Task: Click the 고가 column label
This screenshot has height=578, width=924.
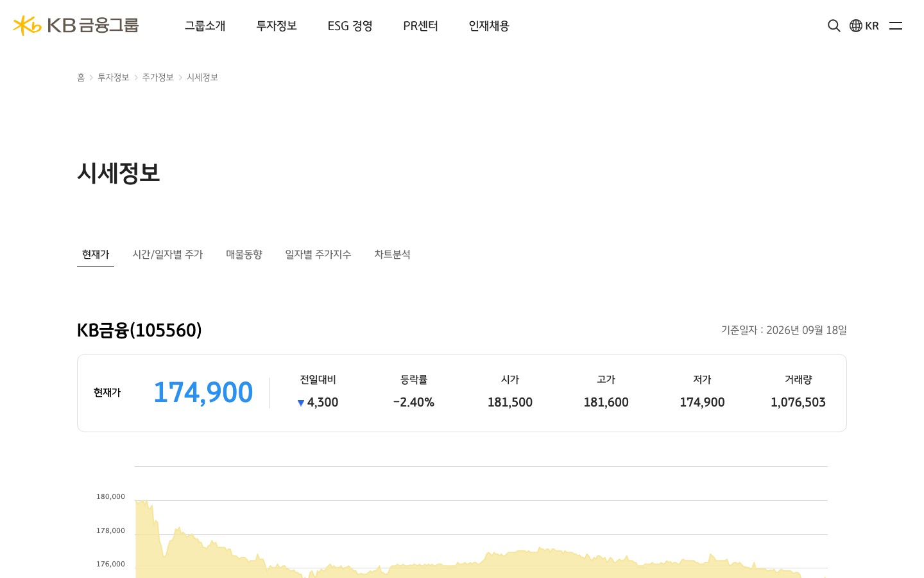Action: click(606, 380)
